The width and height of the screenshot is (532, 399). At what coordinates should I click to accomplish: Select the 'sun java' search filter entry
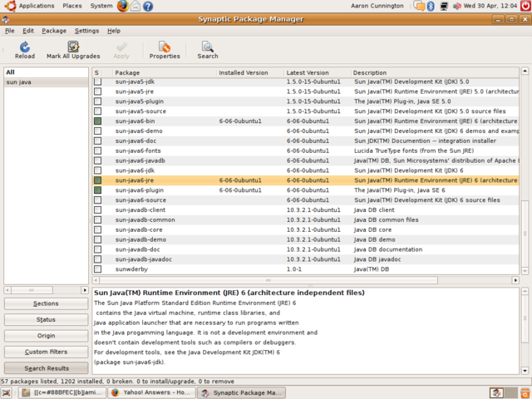point(47,82)
